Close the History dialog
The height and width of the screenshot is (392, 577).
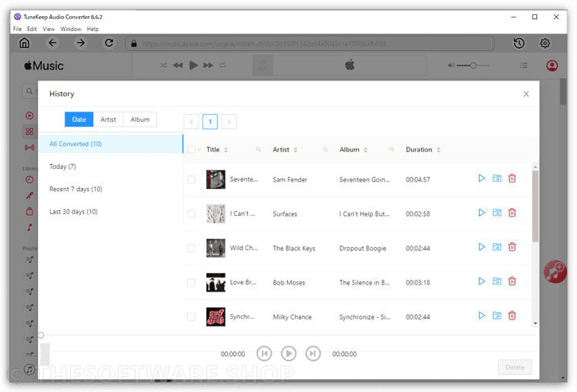[x=526, y=94]
